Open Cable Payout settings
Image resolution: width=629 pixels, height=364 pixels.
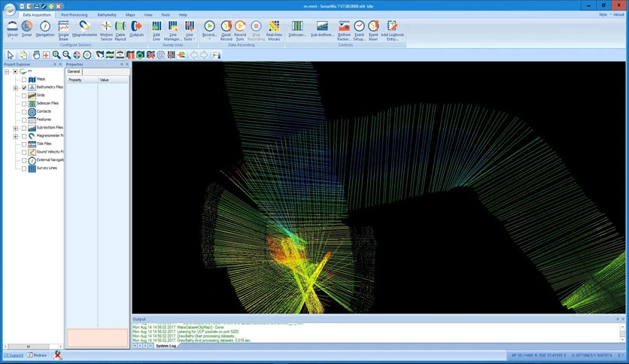[120, 31]
